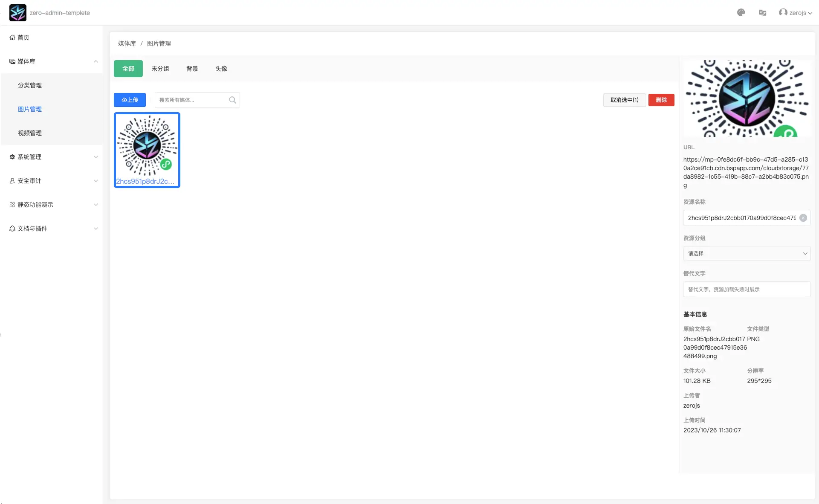Click the 媒体库 picture icon
Screen dimensions: 819x504
click(12, 61)
